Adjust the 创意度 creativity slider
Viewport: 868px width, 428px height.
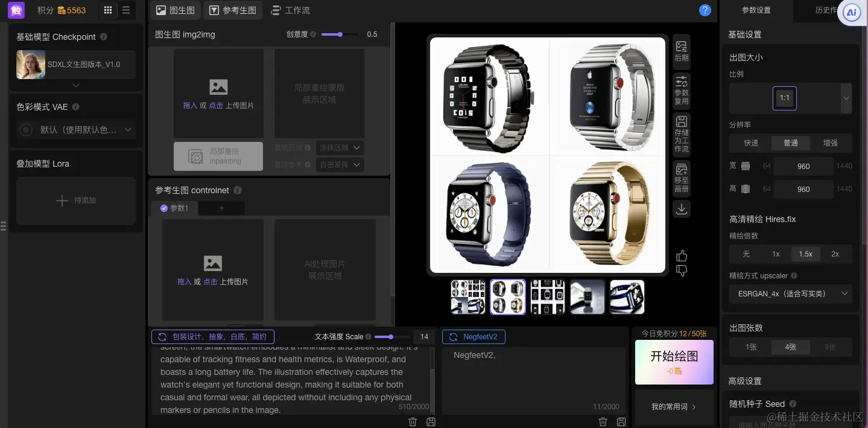click(340, 34)
